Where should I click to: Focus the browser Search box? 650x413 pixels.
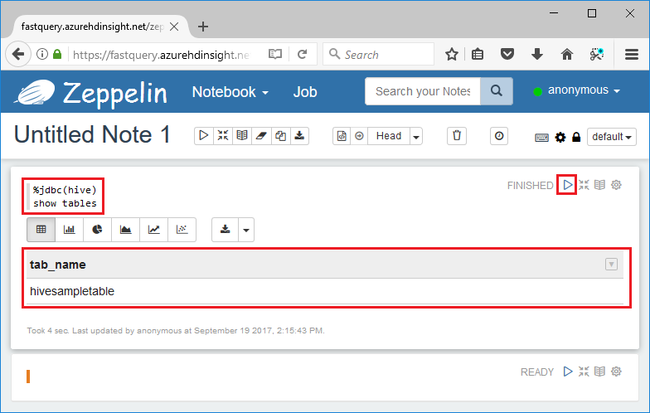pyautogui.click(x=378, y=54)
